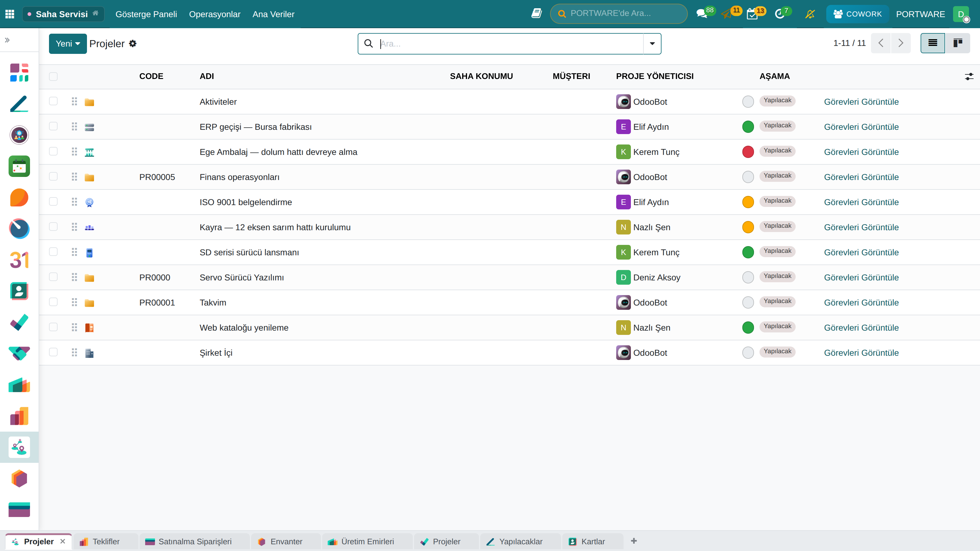Toggle the select-all checkbox in the table header
The height and width of the screenshot is (551, 980).
[53, 77]
